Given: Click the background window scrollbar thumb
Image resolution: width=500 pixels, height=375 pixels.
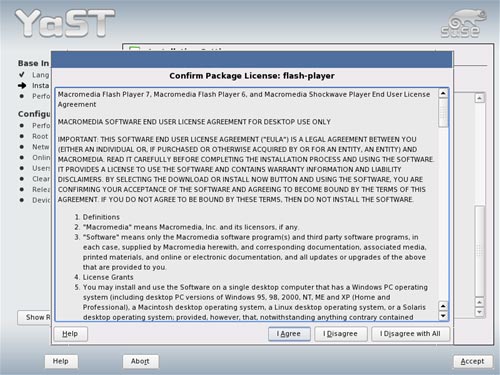Looking at the screenshot, I should coord(479,251).
